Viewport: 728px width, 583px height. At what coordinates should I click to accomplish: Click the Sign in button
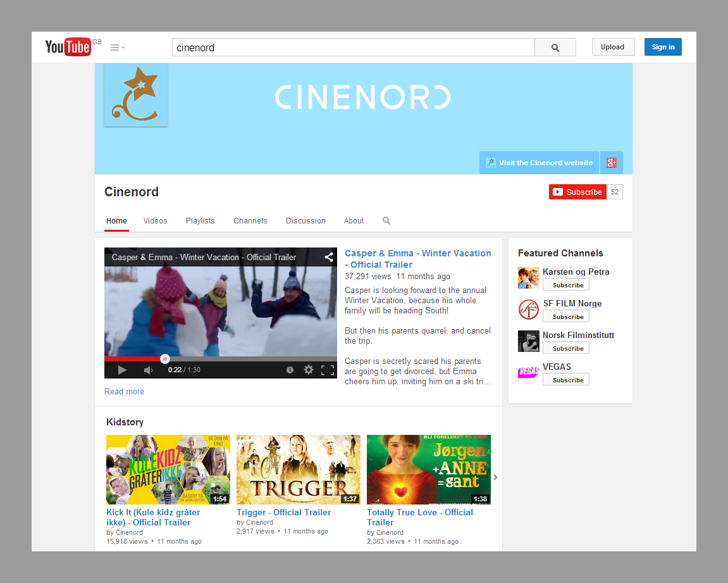pyautogui.click(x=663, y=47)
